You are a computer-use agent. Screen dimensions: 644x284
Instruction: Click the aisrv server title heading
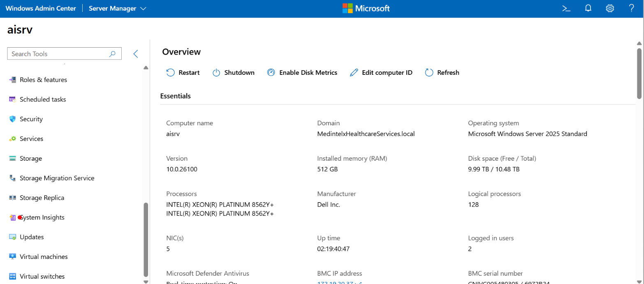20,30
